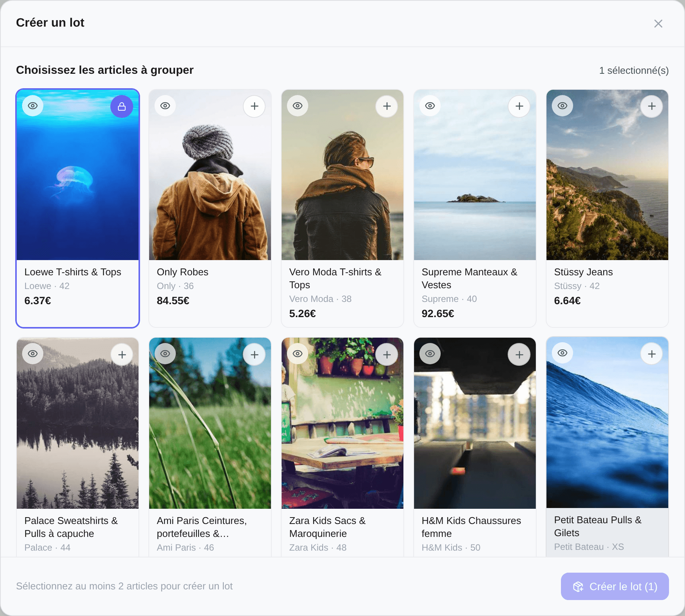The height and width of the screenshot is (616, 685).
Task: Preview the Stüssy Jeans item
Action: tap(562, 106)
